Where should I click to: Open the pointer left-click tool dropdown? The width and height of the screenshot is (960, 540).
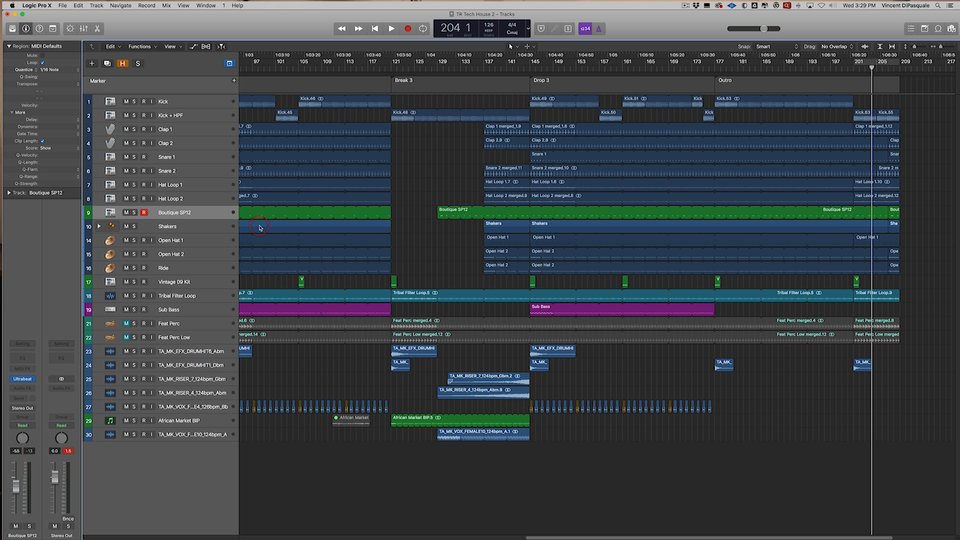(x=513, y=47)
